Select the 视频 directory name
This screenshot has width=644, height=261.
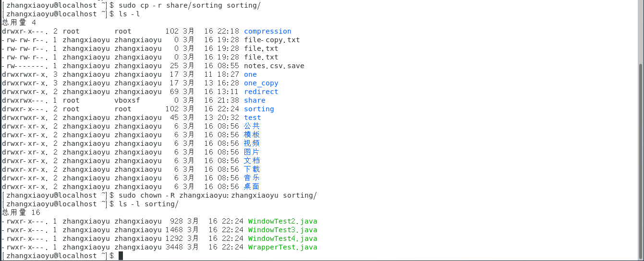point(252,143)
